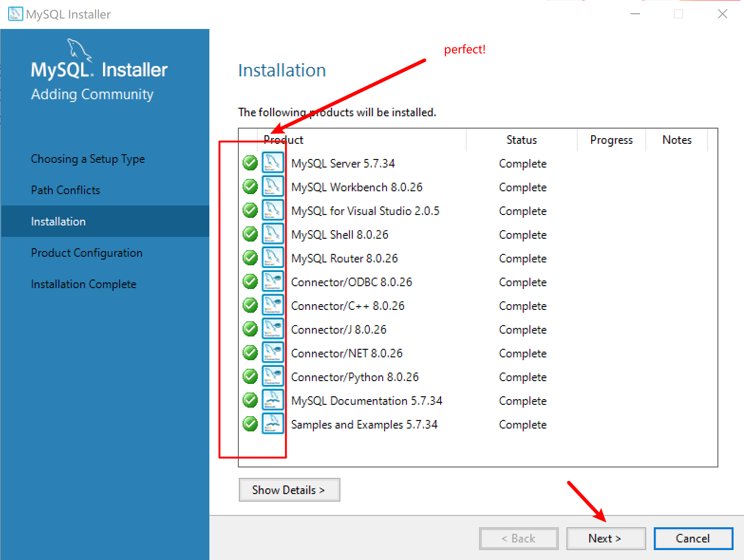Click green checkmark beside Connector/J 8.0.26
This screenshot has height=560, width=744.
(x=250, y=329)
